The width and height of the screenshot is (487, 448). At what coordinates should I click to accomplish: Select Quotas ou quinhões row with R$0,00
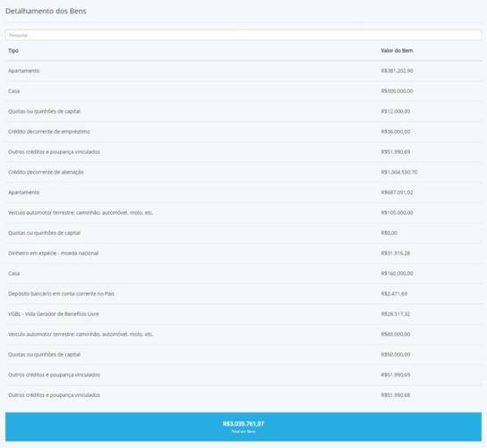(243, 233)
